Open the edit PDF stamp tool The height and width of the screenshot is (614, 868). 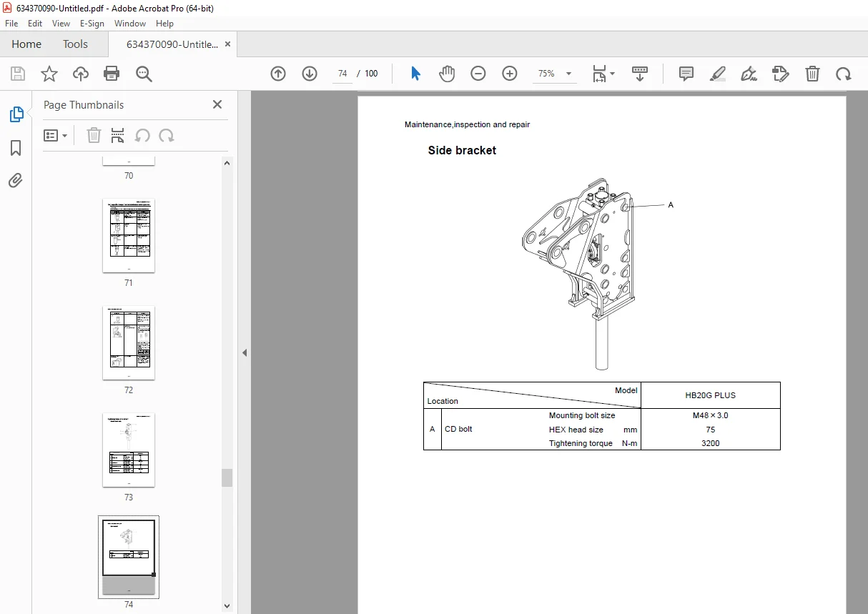pyautogui.click(x=780, y=74)
